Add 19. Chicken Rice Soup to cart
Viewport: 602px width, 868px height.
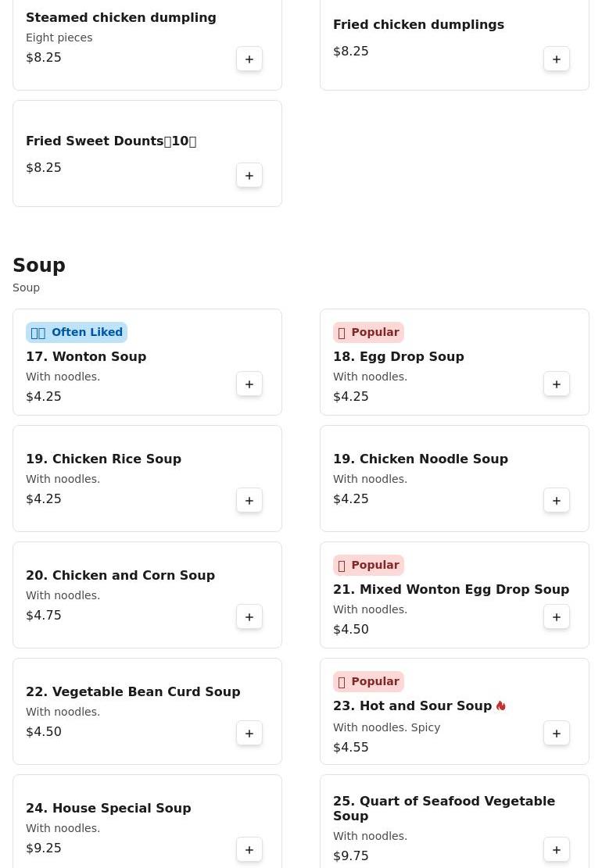coord(249,501)
